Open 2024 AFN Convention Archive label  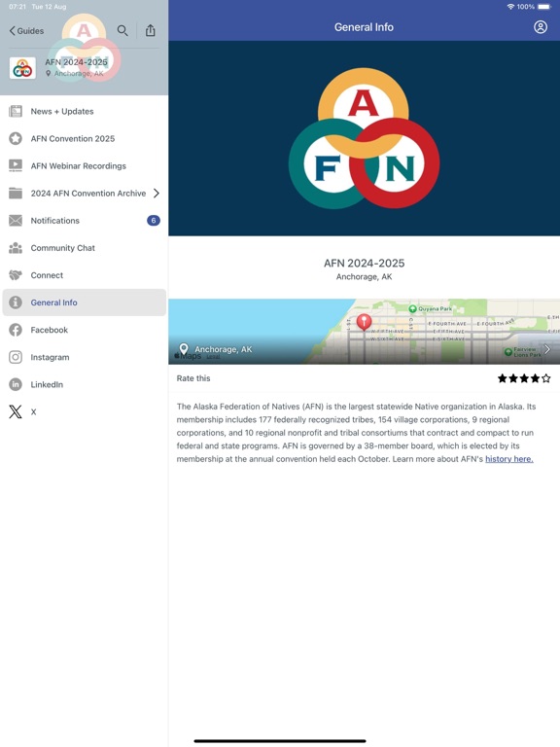88,193
